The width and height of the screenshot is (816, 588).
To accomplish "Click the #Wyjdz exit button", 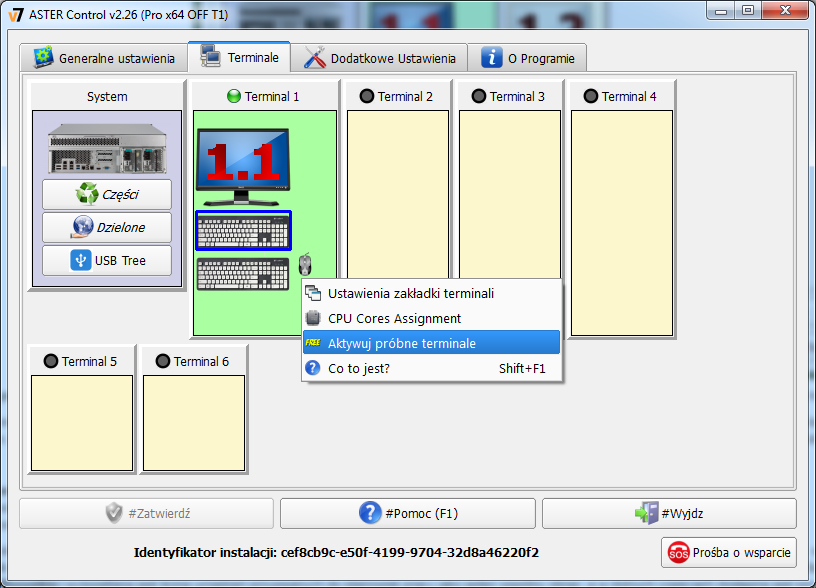I will click(669, 514).
